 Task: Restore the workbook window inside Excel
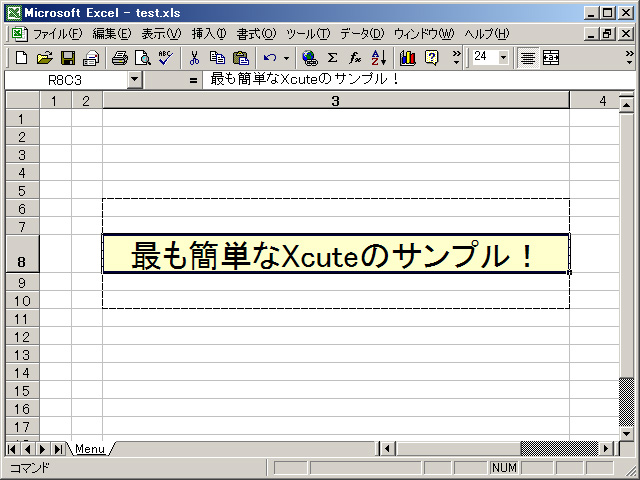[x=608, y=34]
